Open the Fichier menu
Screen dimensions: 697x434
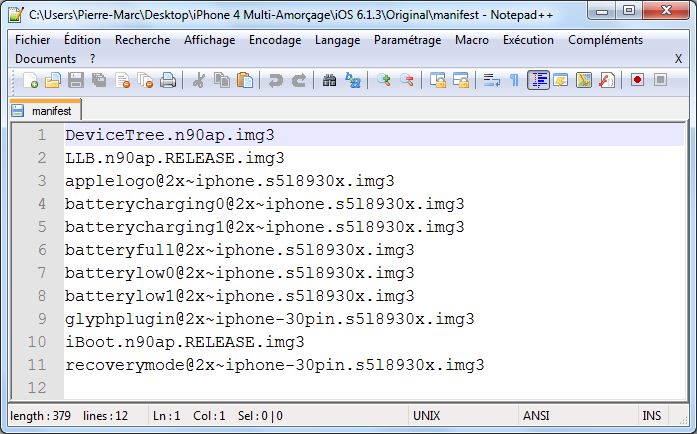coord(32,40)
